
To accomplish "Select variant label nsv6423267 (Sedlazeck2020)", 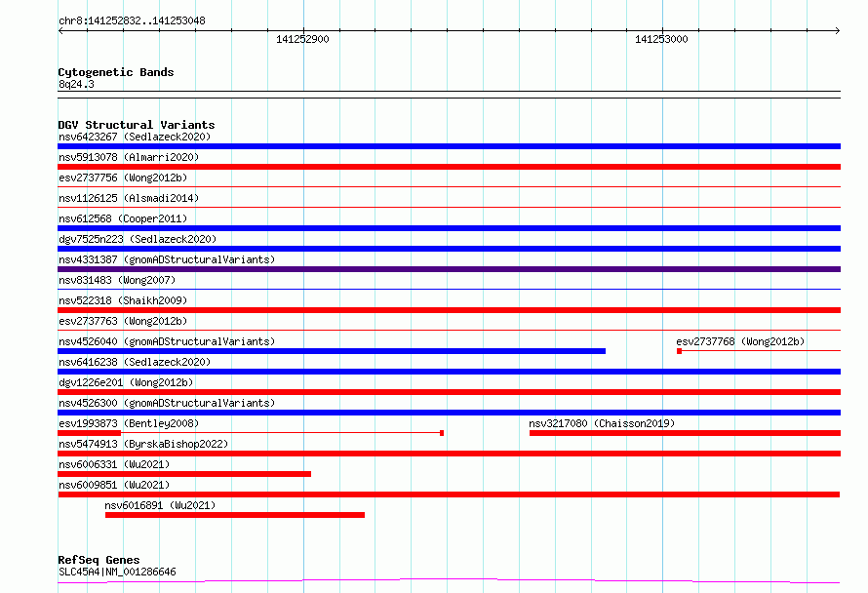I will (x=135, y=137).
